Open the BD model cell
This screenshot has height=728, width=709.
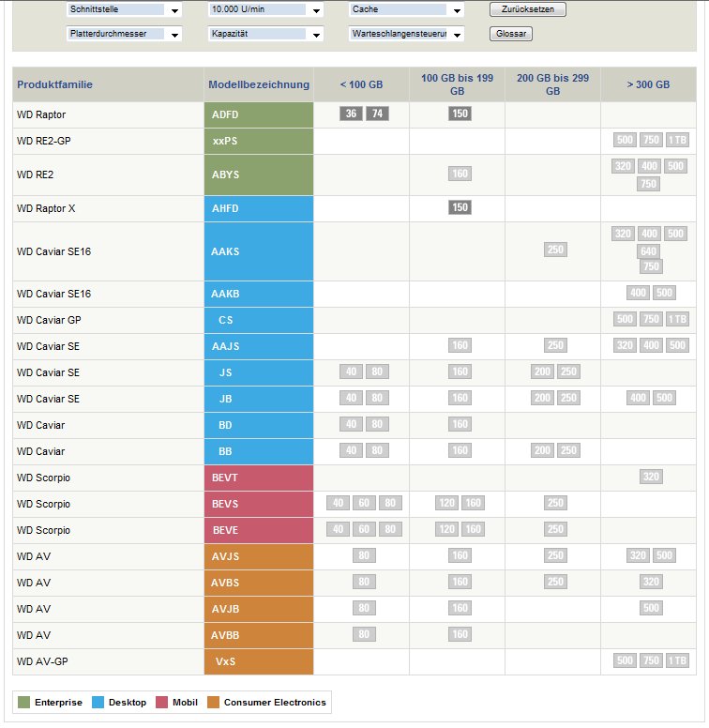click(x=259, y=425)
